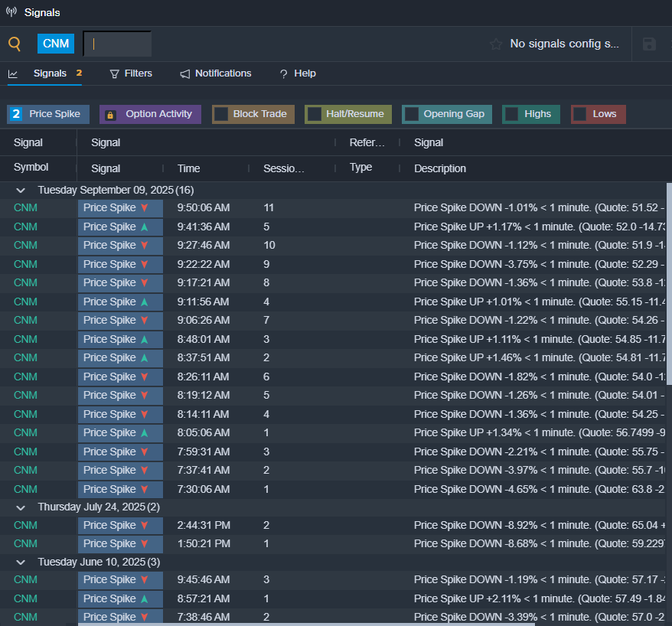Click Price Spike UP +1.46% description

click(540, 358)
